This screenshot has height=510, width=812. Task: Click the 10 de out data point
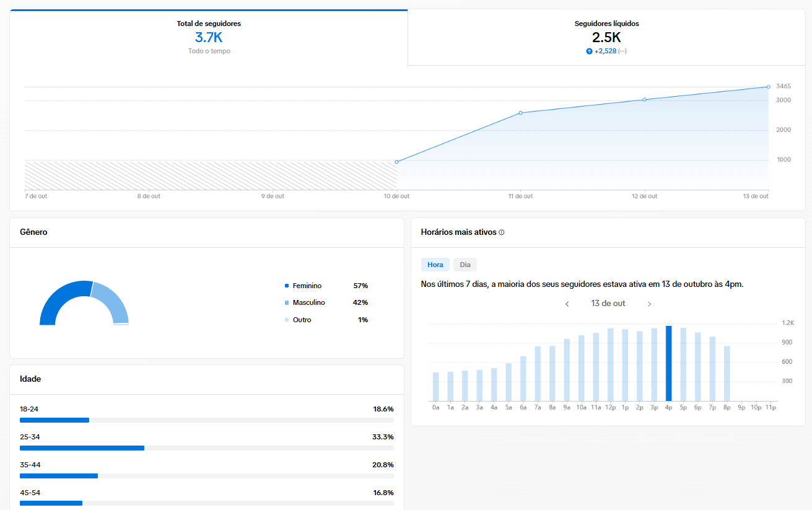[396, 162]
